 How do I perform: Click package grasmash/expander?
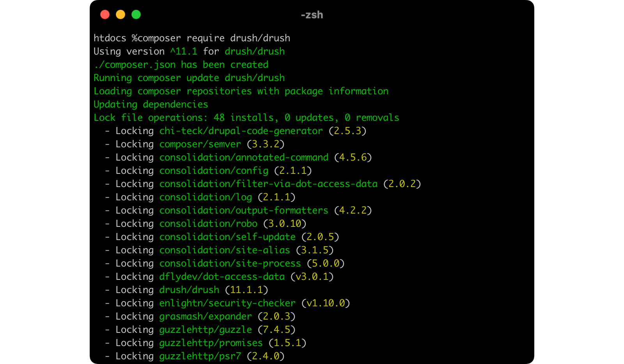pyautogui.click(x=206, y=316)
